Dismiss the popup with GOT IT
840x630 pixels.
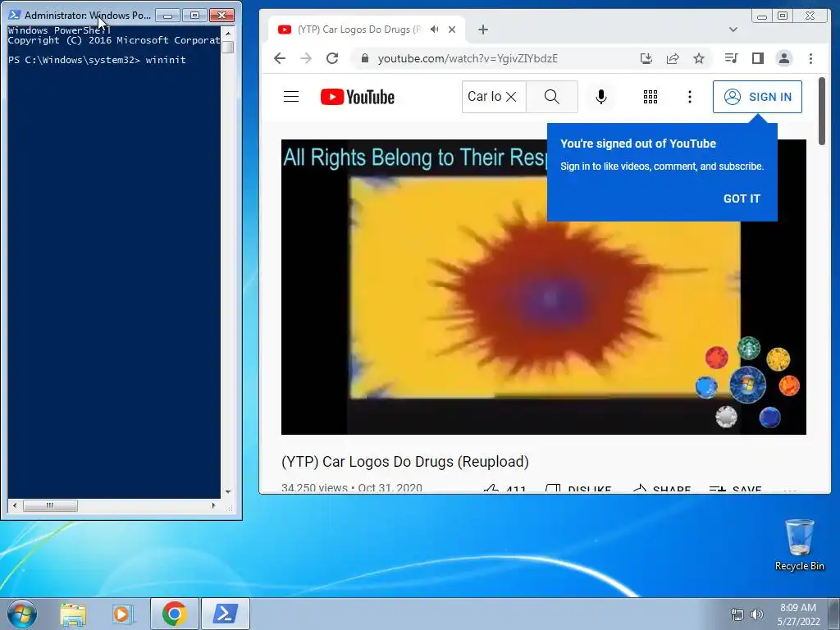(x=742, y=199)
